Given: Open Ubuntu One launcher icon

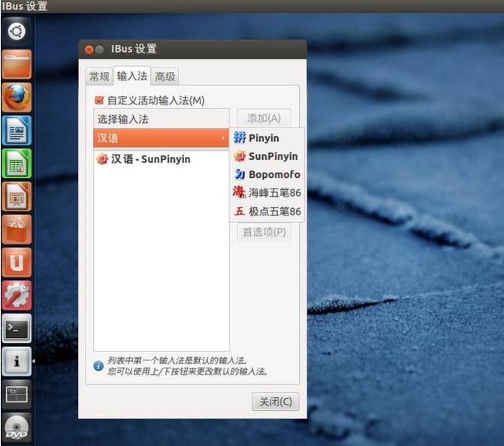Looking at the screenshot, I should coord(17,263).
